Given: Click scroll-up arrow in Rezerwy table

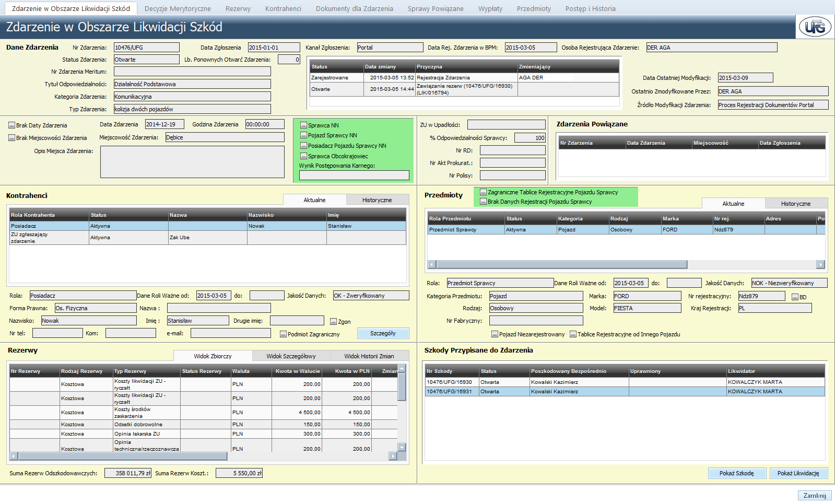Looking at the screenshot, I should (x=402, y=369).
